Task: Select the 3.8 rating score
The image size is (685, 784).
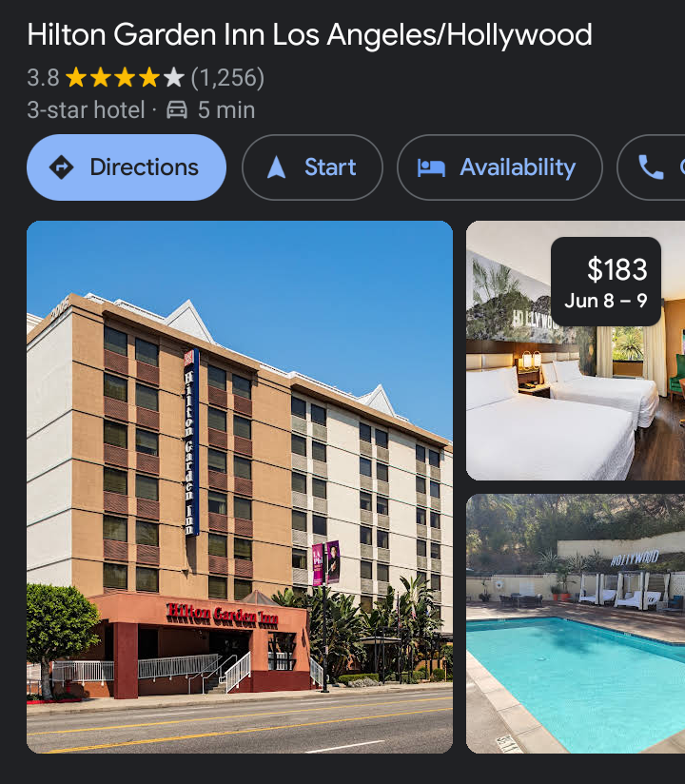Action: 43,77
